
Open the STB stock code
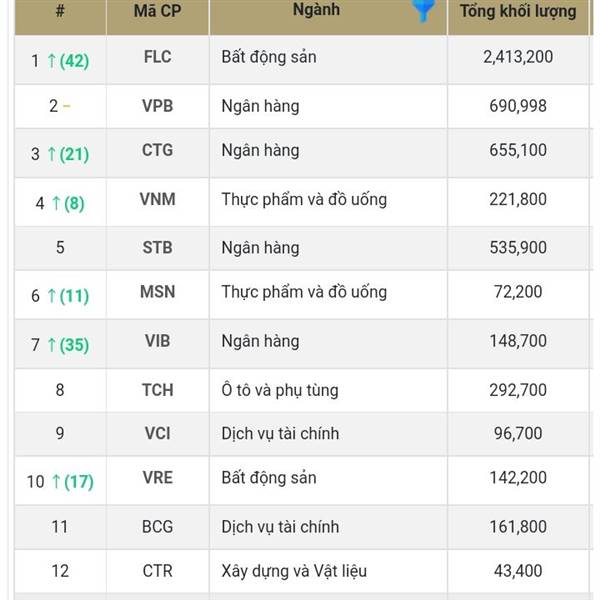point(158,248)
